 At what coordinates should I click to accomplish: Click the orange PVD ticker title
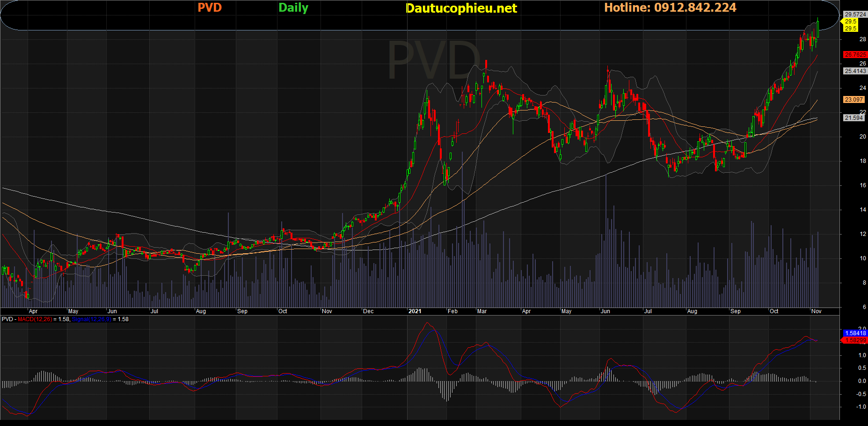209,7
